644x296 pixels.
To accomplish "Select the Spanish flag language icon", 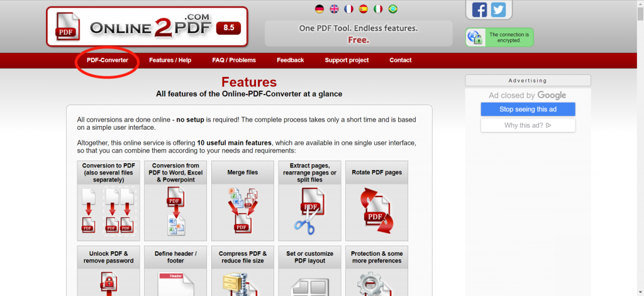I will pos(364,9).
